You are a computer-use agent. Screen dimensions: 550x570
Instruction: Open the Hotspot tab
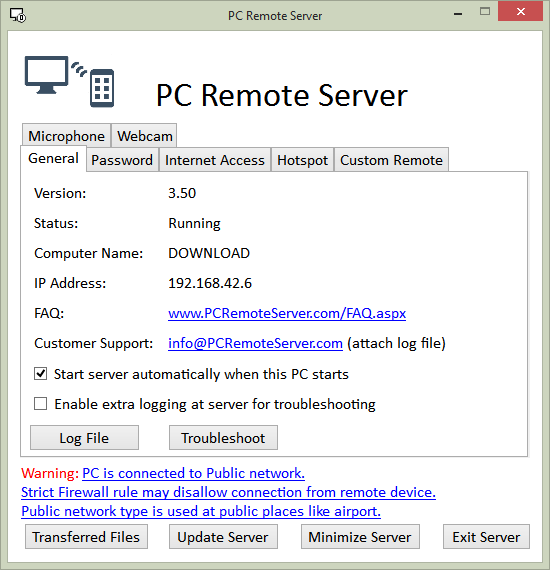coord(302,160)
